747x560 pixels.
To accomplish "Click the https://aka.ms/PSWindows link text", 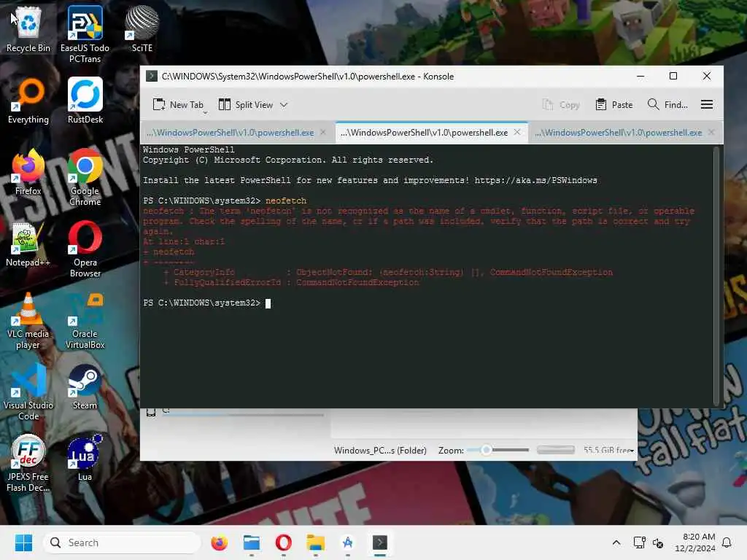I will pos(535,181).
